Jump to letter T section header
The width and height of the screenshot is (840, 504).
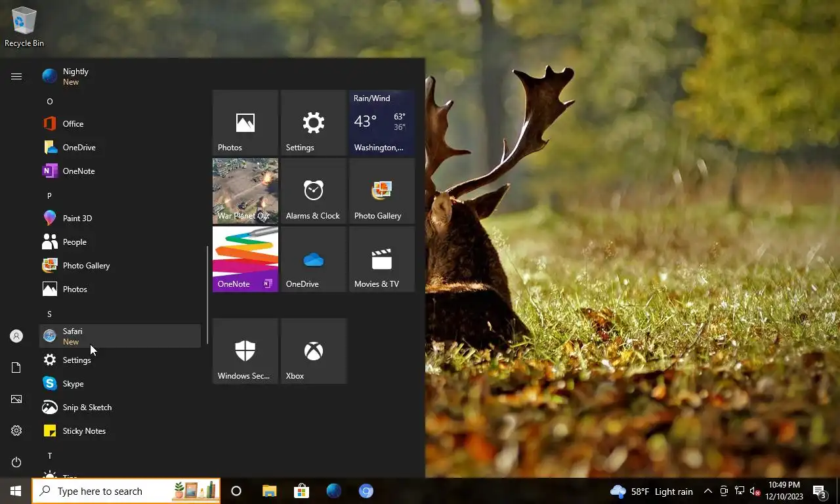120,455
